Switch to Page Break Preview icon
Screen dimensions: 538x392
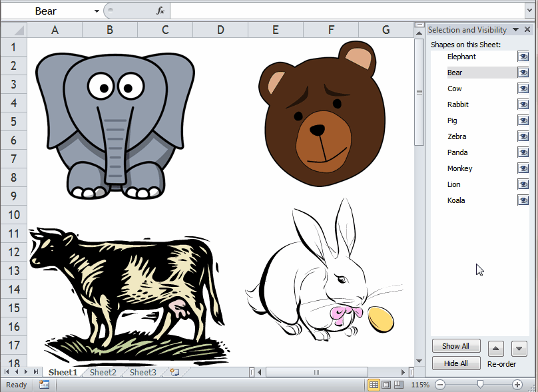398,385
